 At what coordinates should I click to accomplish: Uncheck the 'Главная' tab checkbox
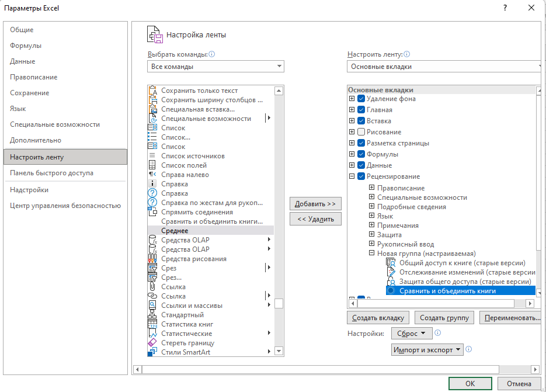coord(361,110)
